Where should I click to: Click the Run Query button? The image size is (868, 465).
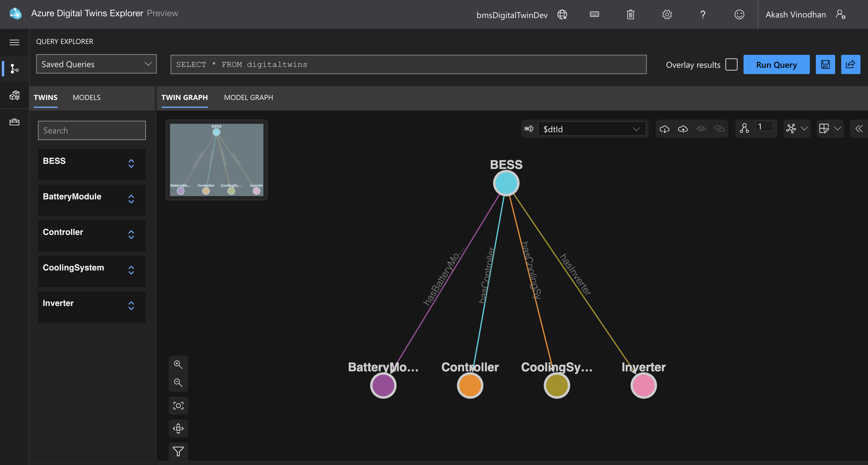click(777, 64)
